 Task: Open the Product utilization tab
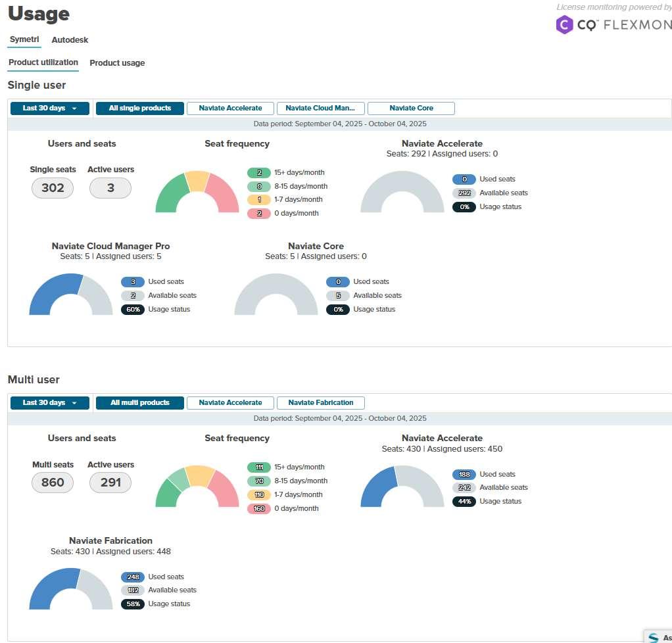pyautogui.click(x=43, y=62)
